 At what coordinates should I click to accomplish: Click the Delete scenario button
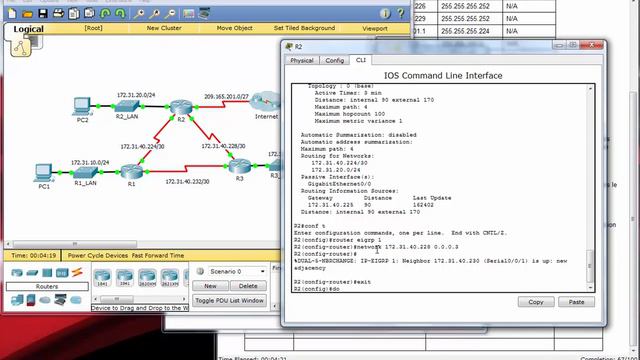point(248,286)
